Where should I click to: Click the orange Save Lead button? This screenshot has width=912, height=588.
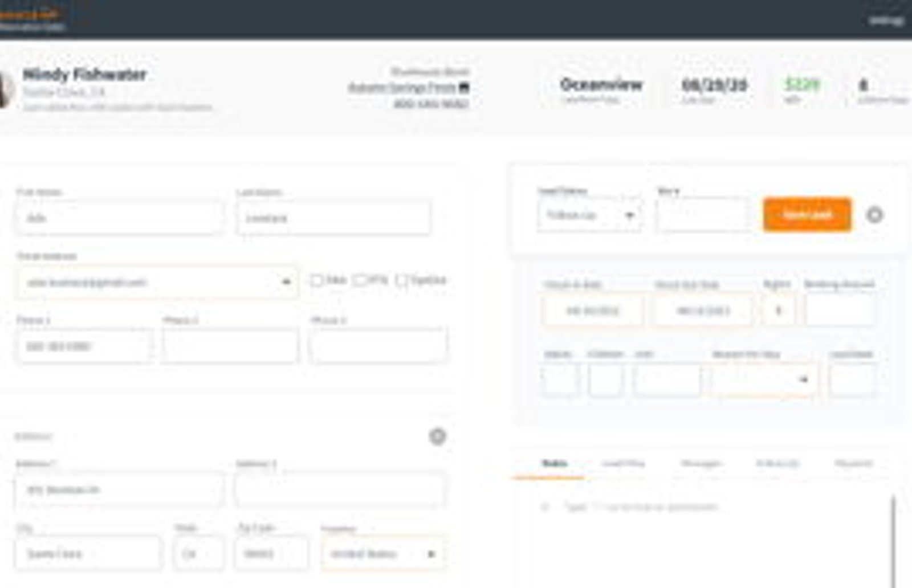(x=807, y=214)
